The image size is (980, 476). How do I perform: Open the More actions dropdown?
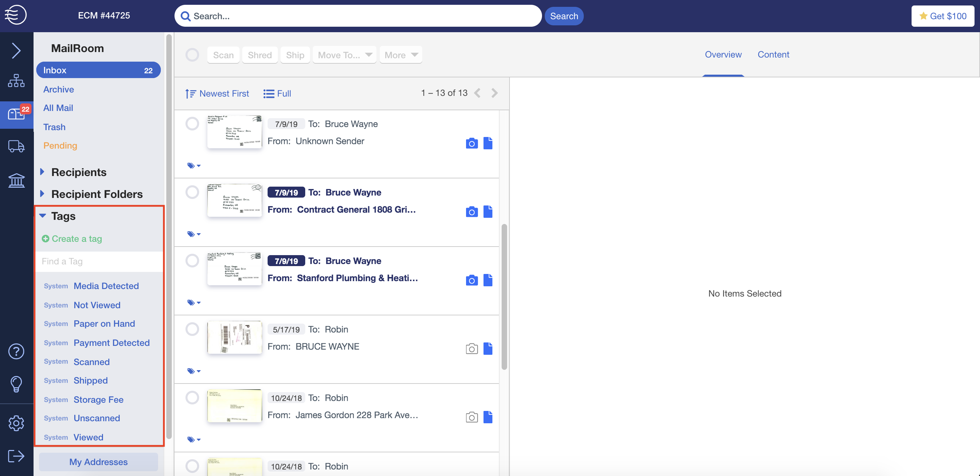pyautogui.click(x=401, y=55)
